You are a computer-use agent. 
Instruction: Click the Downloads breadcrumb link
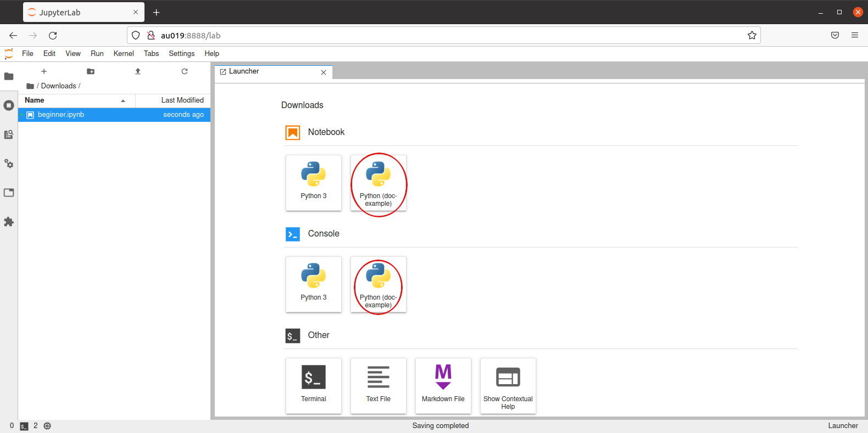[x=59, y=86]
